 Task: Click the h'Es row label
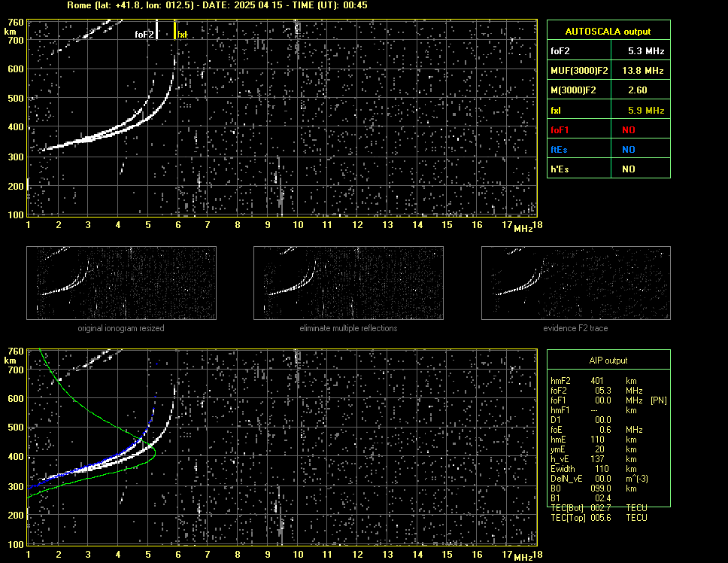pyautogui.click(x=560, y=169)
